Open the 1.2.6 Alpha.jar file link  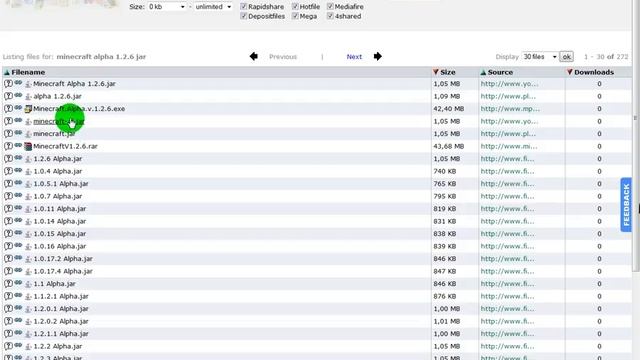58,159
